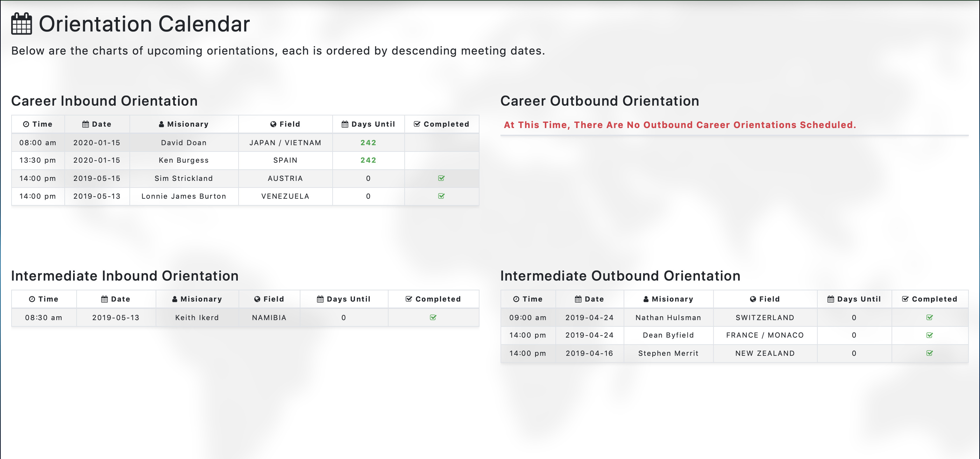Image resolution: width=980 pixels, height=459 pixels.
Task: Toggle completed checkmark for Nathan Hulsman
Action: pos(929,317)
